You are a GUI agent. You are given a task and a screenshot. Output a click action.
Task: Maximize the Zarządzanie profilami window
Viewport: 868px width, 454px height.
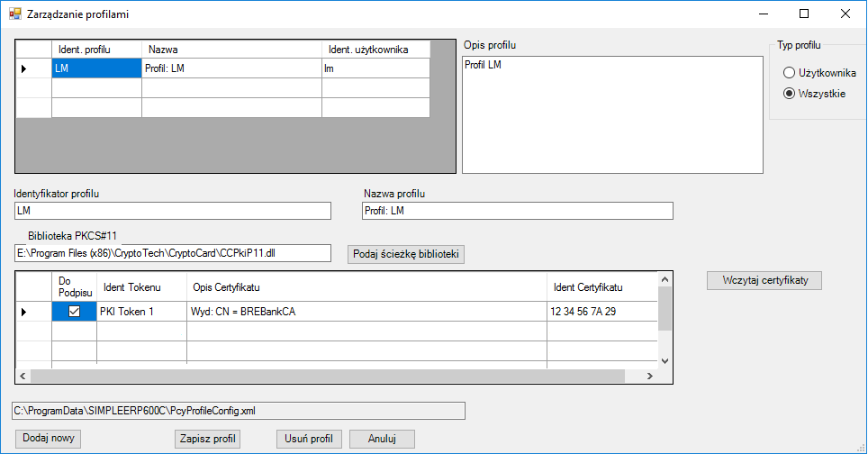[804, 14]
